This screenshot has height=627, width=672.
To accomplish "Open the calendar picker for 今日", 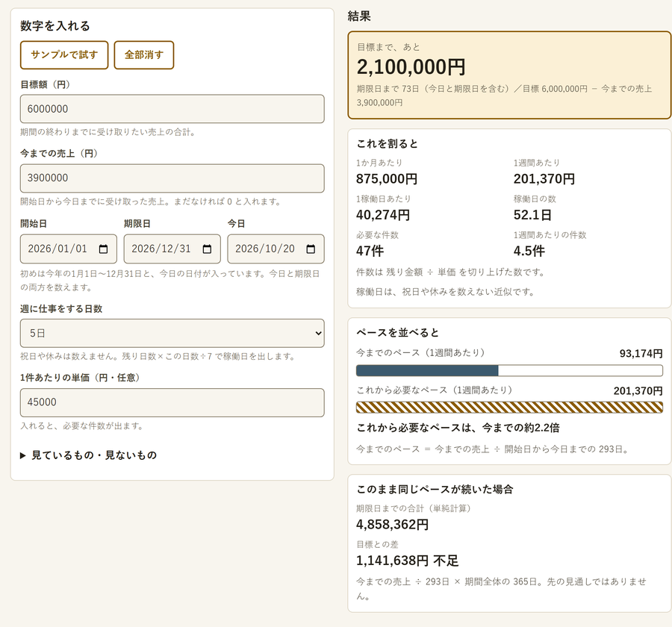I will click(311, 249).
